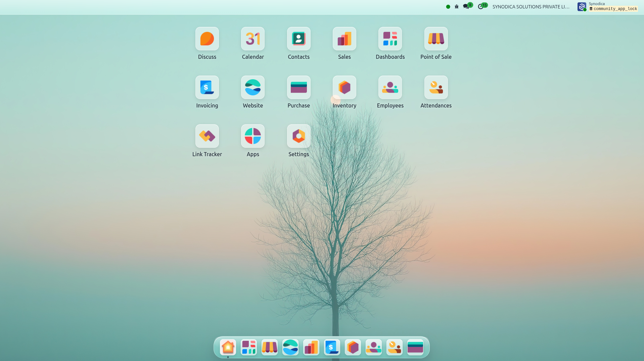Screen dimensions: 644x361
Task: Open activities clock icon in top bar
Action: coord(480,7)
